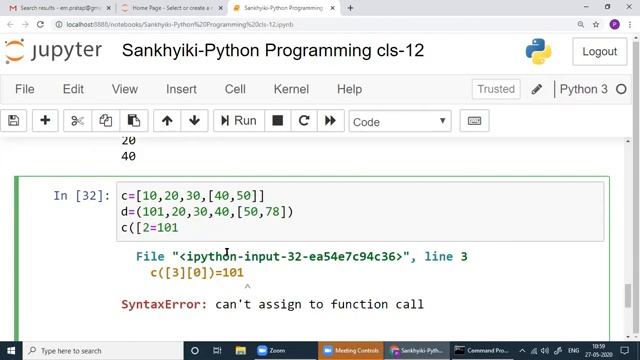Move selected cell up arrow
The height and width of the screenshot is (360, 640).
click(167, 121)
